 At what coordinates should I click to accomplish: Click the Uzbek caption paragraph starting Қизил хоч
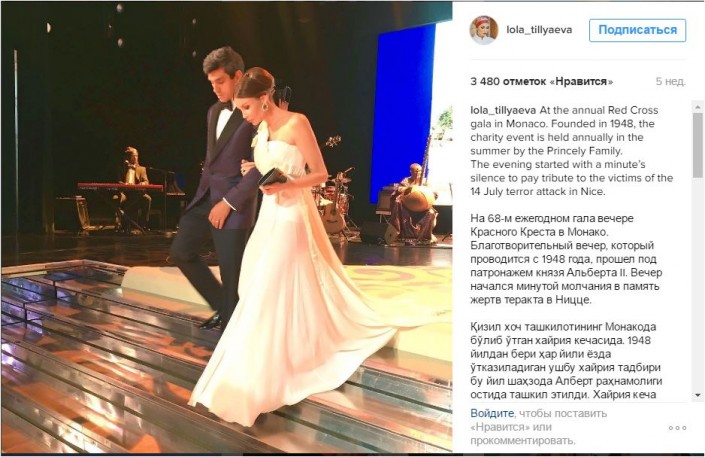[566, 360]
